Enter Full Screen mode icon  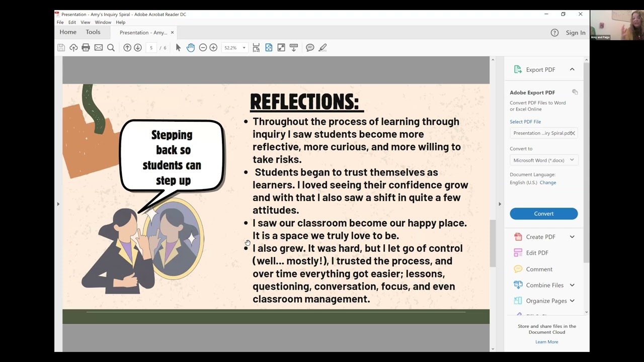[281, 48]
